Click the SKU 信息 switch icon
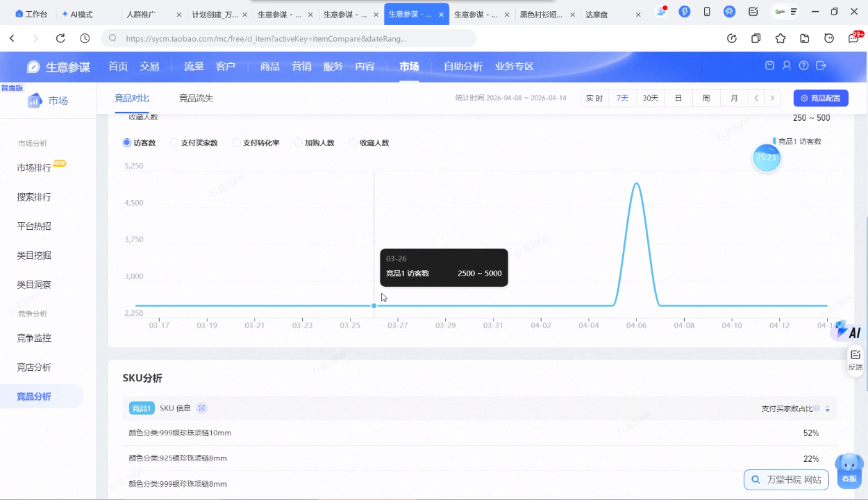This screenshot has width=868, height=500. [x=201, y=408]
